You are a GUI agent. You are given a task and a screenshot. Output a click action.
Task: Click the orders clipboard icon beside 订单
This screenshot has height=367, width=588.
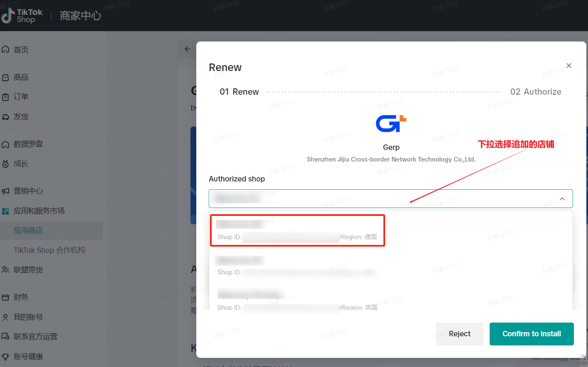5,97
